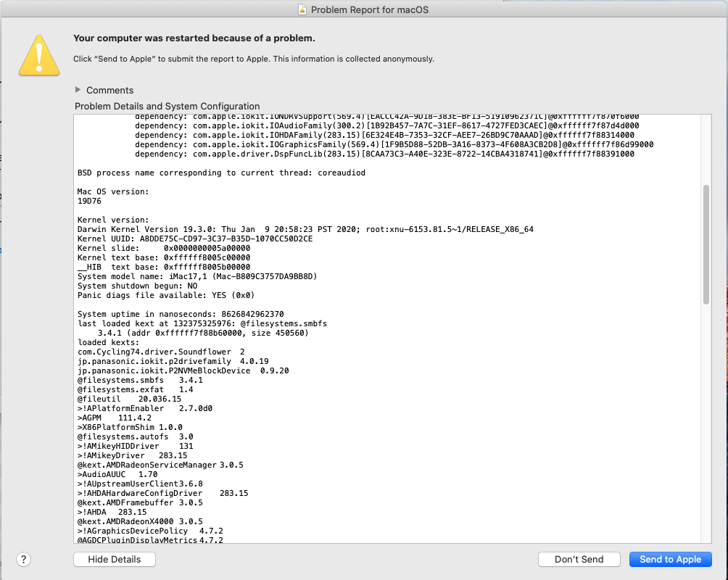Click inside the problem details text area
728x580 pixels.
click(363, 326)
